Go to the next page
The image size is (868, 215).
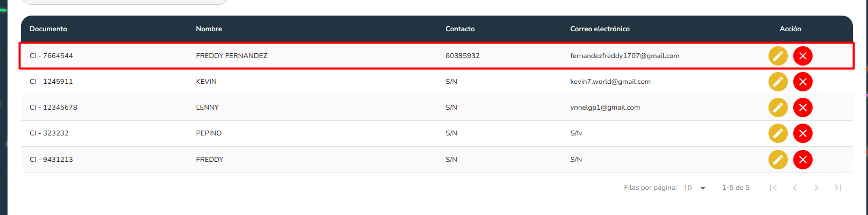pyautogui.click(x=816, y=188)
